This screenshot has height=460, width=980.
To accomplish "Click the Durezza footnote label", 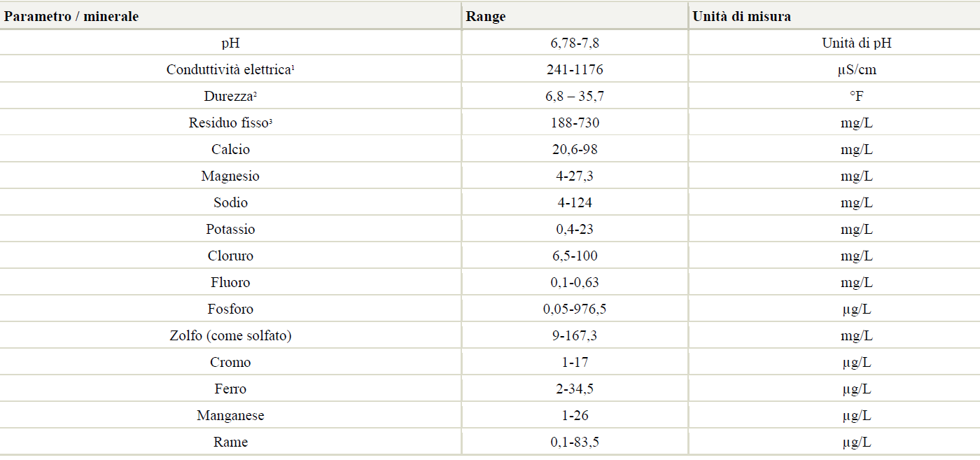I will (x=230, y=97).
